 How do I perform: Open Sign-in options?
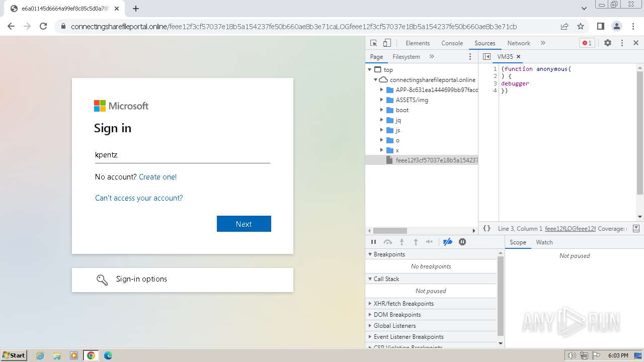point(183,280)
